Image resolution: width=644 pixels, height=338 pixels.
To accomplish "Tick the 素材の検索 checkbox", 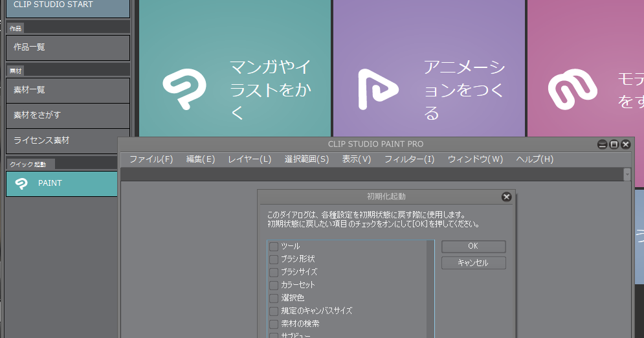I will click(x=274, y=324).
